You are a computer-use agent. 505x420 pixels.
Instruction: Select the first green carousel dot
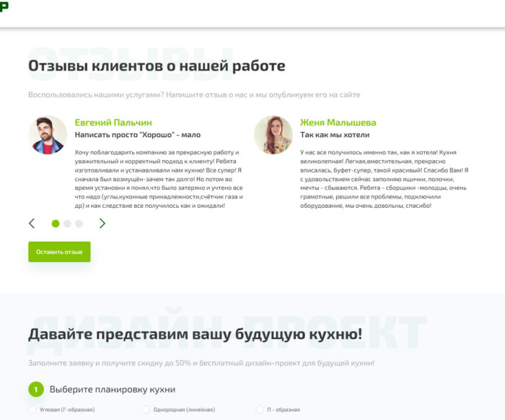[56, 224]
